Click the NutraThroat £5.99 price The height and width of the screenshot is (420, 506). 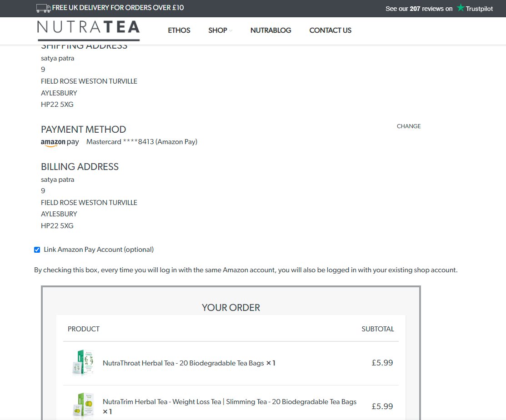(382, 363)
